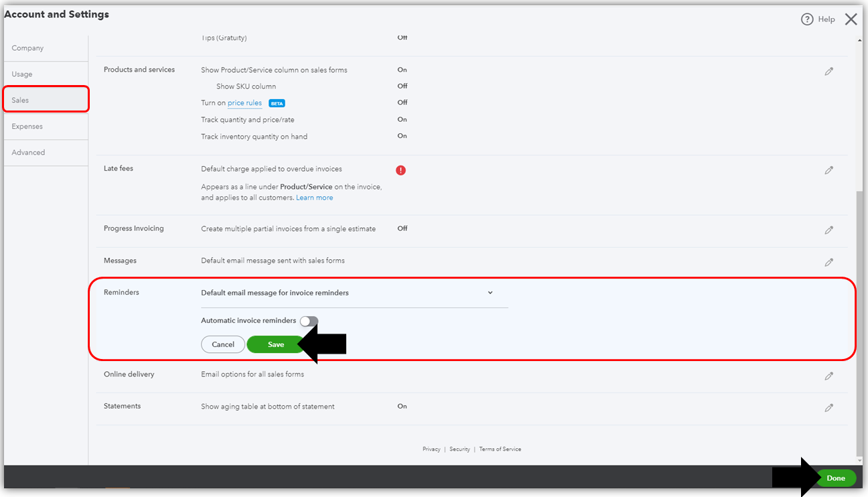Expand Default email message for invoice reminders
Screen dimensions: 868x497
[x=490, y=293]
